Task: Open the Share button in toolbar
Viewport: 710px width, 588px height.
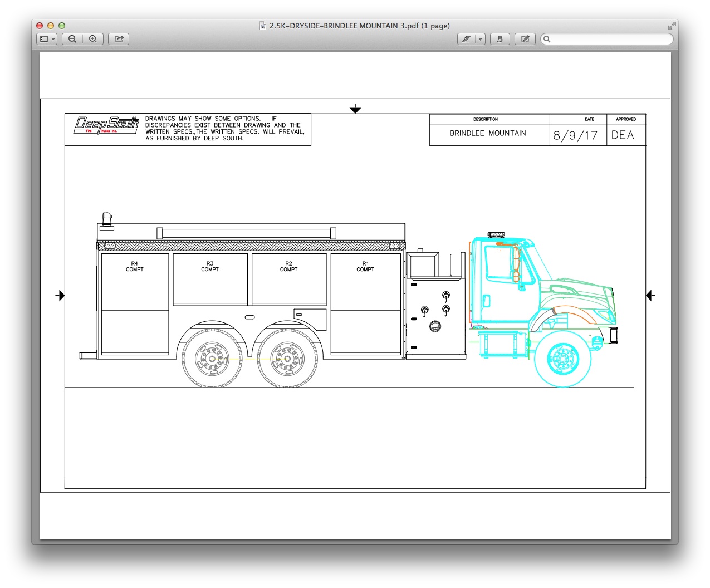Action: tap(119, 39)
